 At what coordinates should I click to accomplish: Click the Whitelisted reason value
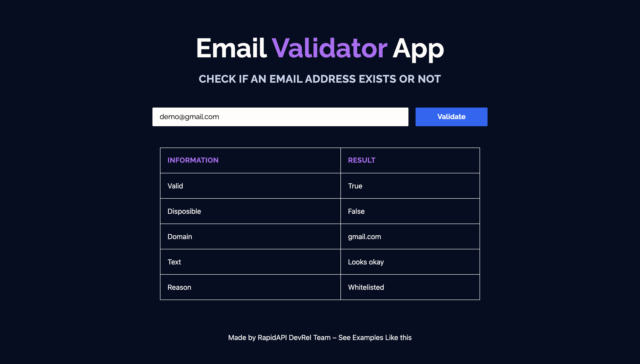(x=366, y=287)
